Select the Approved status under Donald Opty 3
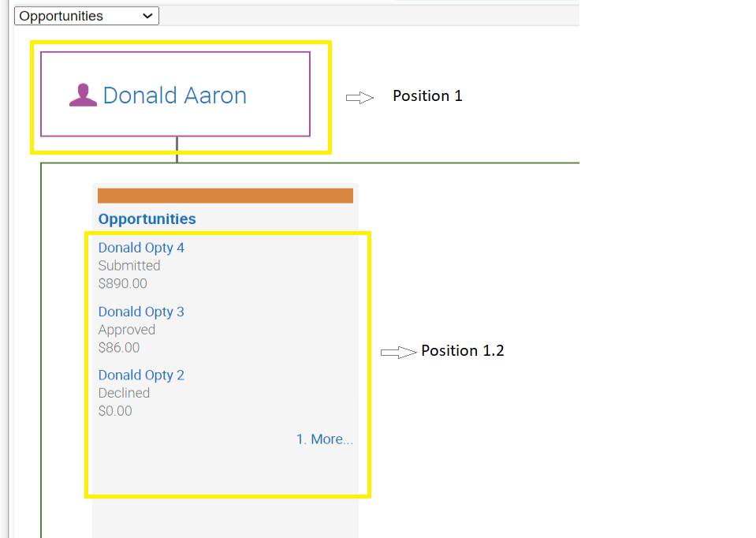 point(126,330)
